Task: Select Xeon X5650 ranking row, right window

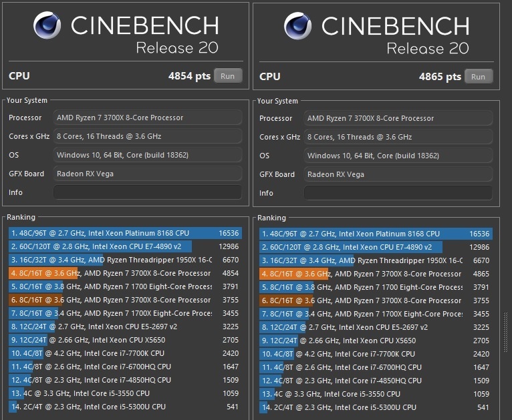Action: point(376,341)
